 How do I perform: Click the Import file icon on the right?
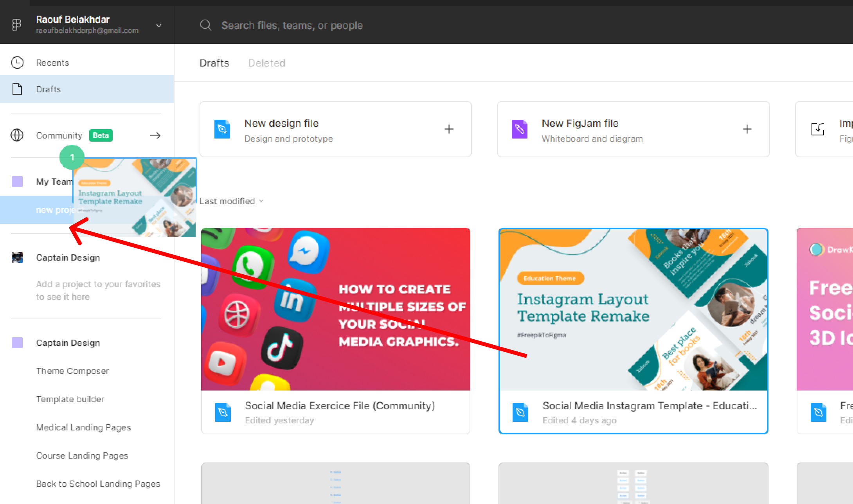pos(818,129)
